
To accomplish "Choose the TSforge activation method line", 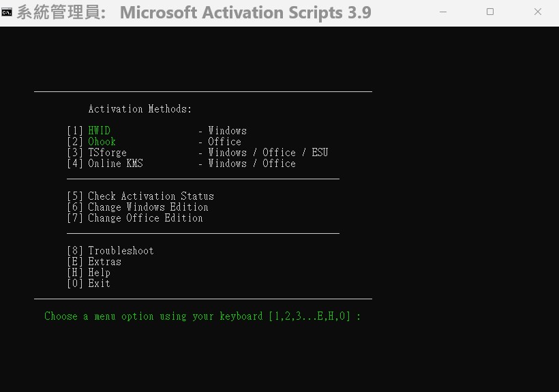I will click(x=107, y=153).
